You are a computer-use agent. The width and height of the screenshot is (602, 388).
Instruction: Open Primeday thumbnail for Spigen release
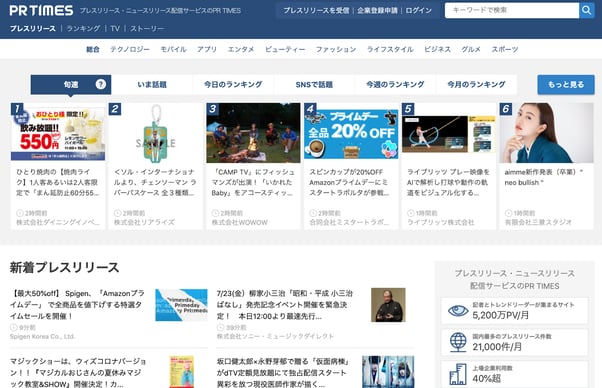[x=181, y=305]
